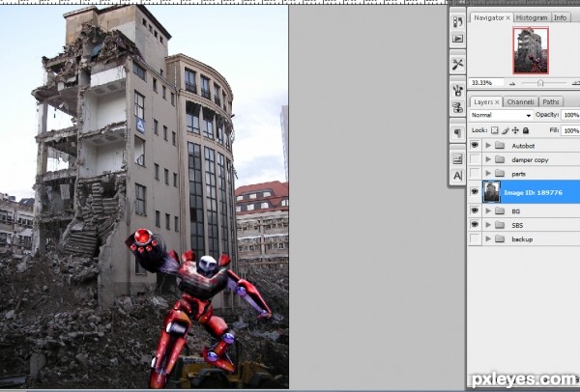Viewport: 580px width, 392px height.
Task: Select the backup group name
Action: point(522,239)
